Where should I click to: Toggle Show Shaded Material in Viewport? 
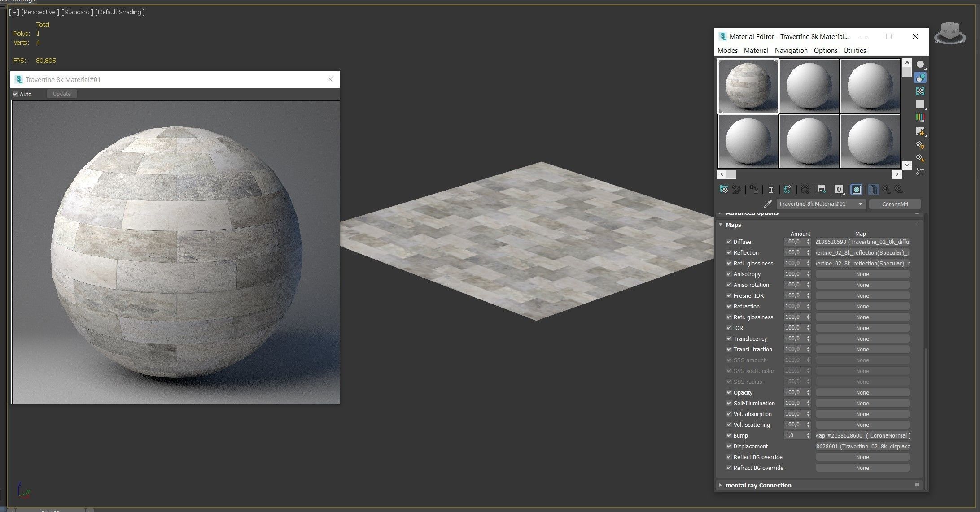[856, 189]
